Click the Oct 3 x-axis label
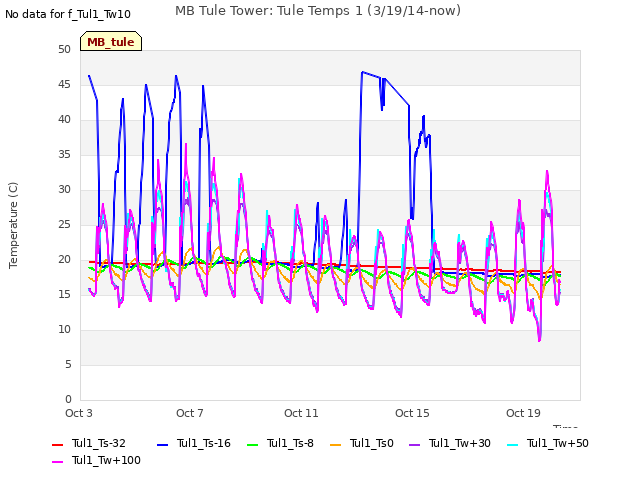This screenshot has height=480, width=640. pos(79,413)
